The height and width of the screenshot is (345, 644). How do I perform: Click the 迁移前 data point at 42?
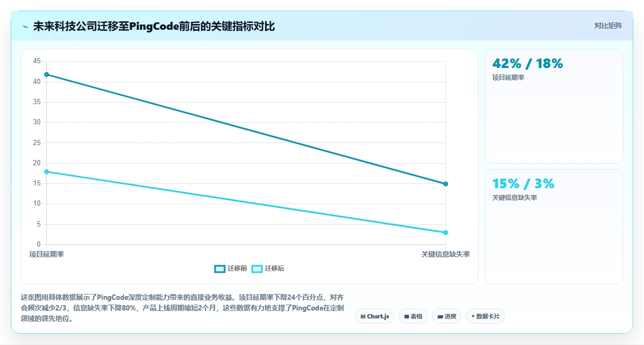point(46,74)
